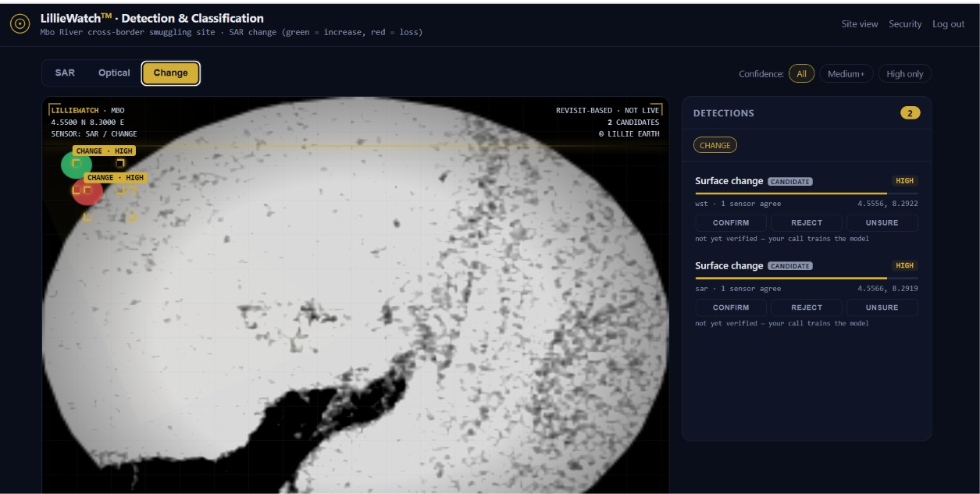This screenshot has height=494, width=980.
Task: Set confidence filter to High only
Action: (x=905, y=74)
